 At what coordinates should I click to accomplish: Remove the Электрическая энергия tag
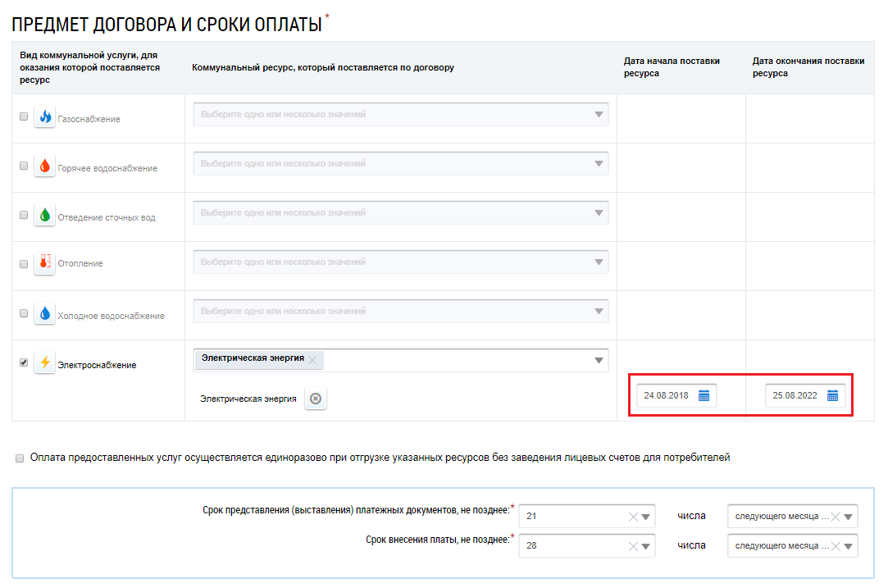click(x=312, y=359)
